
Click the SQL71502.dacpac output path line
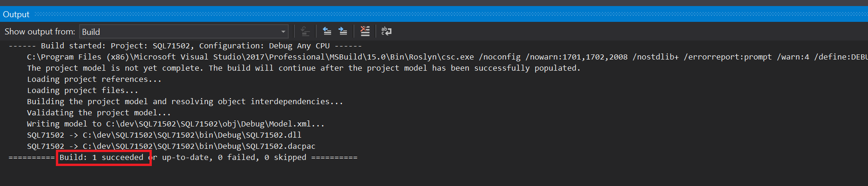171,146
